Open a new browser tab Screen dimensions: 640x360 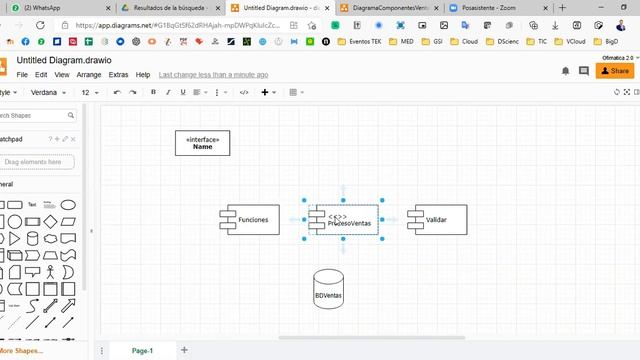point(562,8)
